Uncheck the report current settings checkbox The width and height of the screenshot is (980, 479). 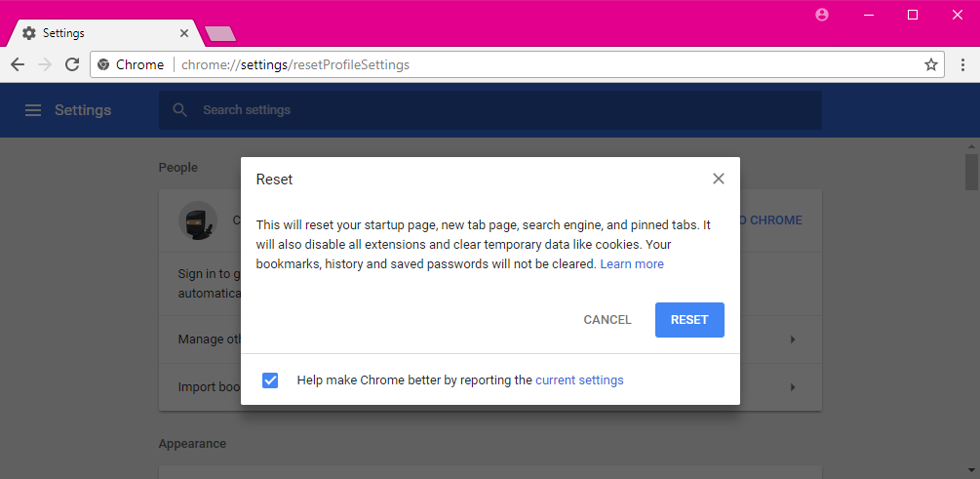[x=270, y=380]
